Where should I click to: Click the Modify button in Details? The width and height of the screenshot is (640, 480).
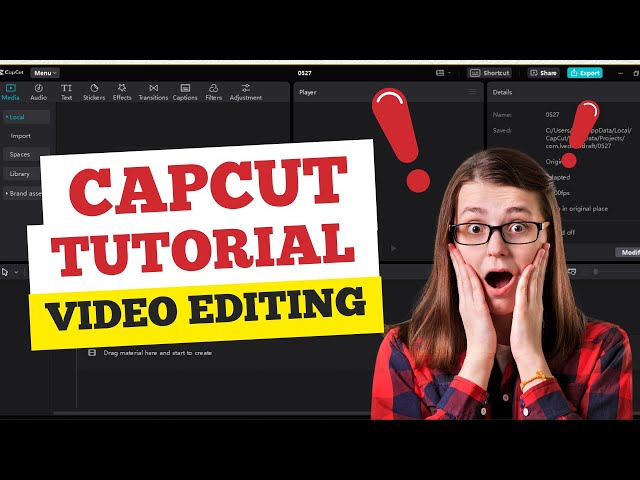(x=628, y=252)
